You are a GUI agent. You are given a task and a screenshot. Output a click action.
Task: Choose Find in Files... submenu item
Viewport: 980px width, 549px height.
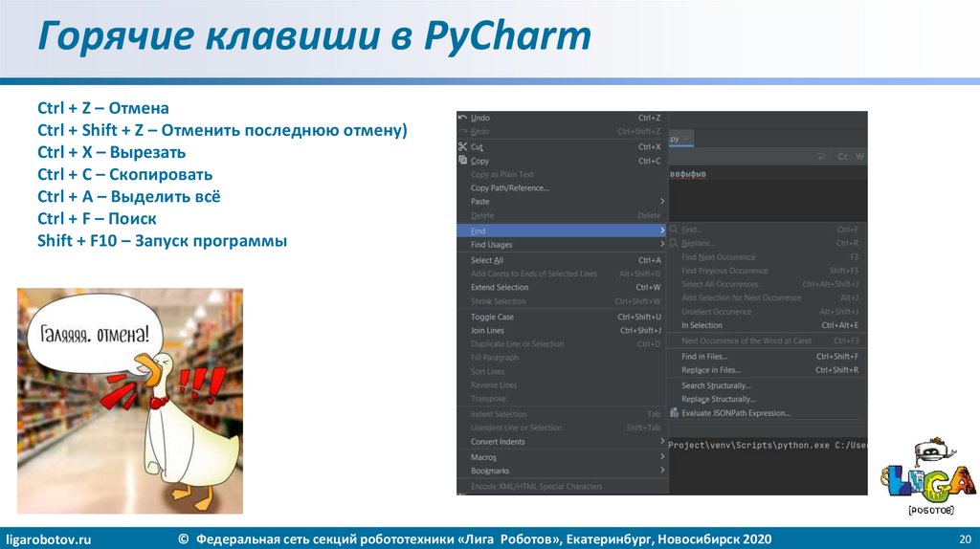click(x=767, y=356)
